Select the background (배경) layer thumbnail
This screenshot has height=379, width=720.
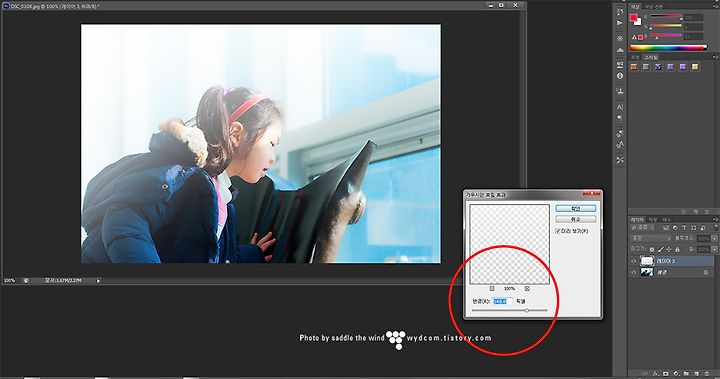click(x=647, y=272)
